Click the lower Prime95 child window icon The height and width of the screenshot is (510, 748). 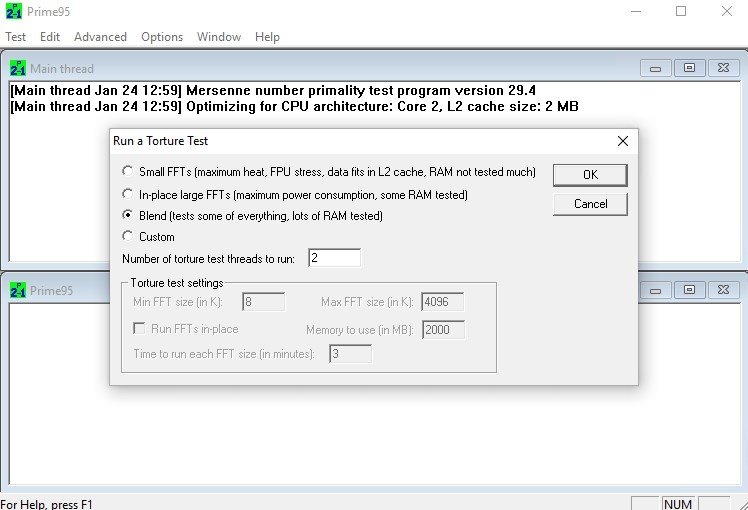point(18,290)
